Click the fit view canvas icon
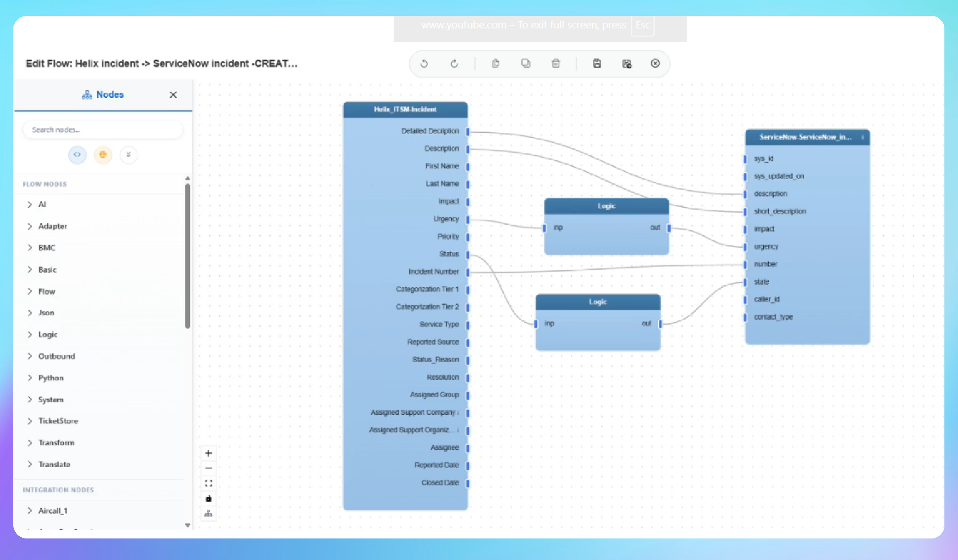The height and width of the screenshot is (560, 958). [x=208, y=483]
